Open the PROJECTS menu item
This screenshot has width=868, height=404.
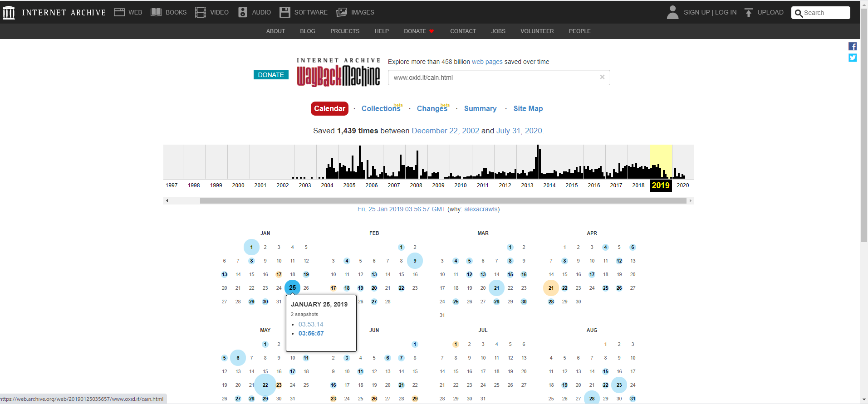[345, 31]
